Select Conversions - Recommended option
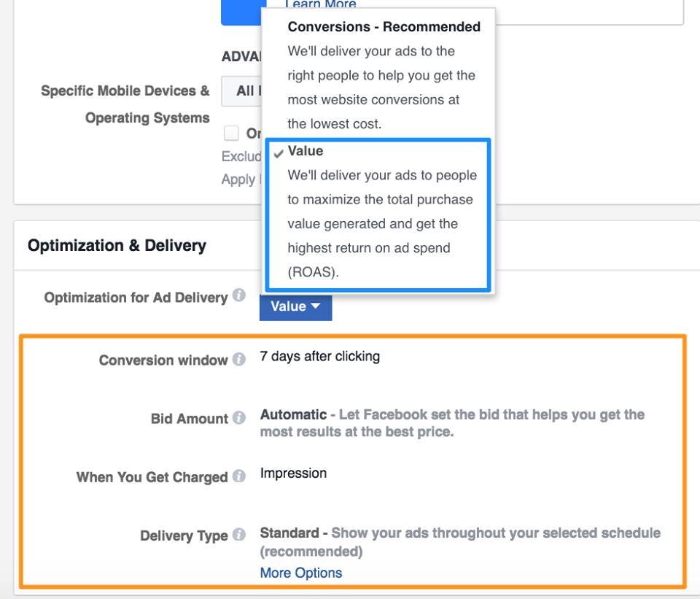The height and width of the screenshot is (599, 700). 384,27
